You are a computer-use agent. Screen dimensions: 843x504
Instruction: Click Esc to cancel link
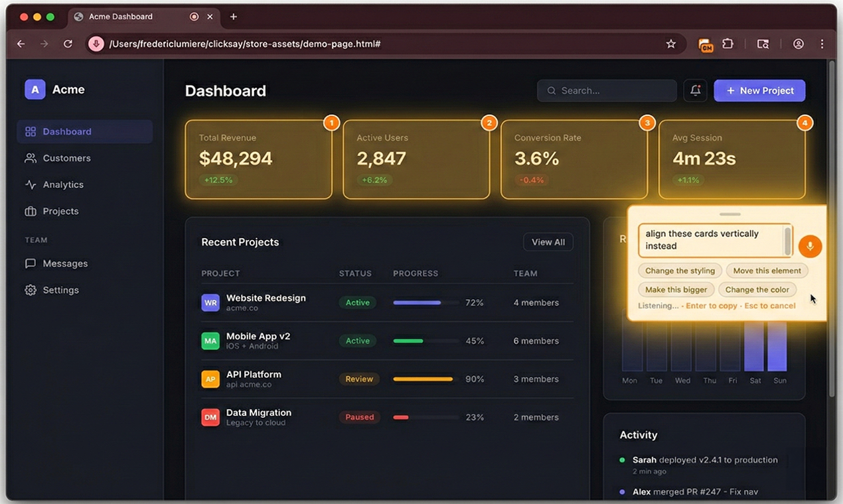[770, 306]
